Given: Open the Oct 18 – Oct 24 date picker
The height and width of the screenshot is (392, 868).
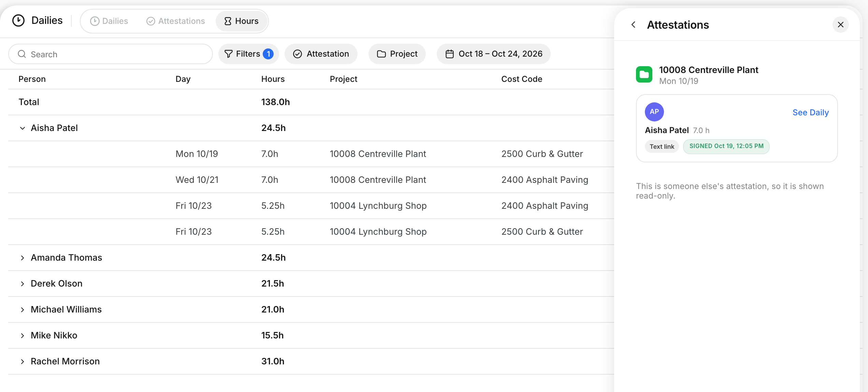Looking at the screenshot, I should click(x=494, y=54).
